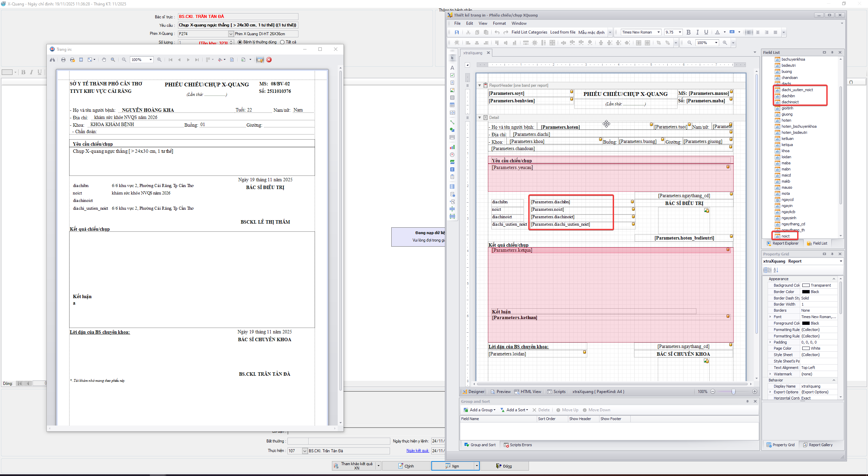Select the 'Bệnh lý thường dùng' radio button
The image size is (868, 476).
(x=240, y=42)
